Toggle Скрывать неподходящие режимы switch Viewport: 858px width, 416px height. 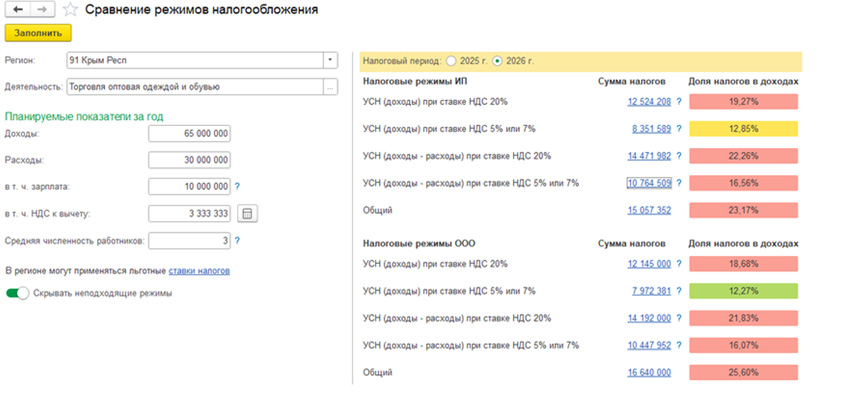17,294
